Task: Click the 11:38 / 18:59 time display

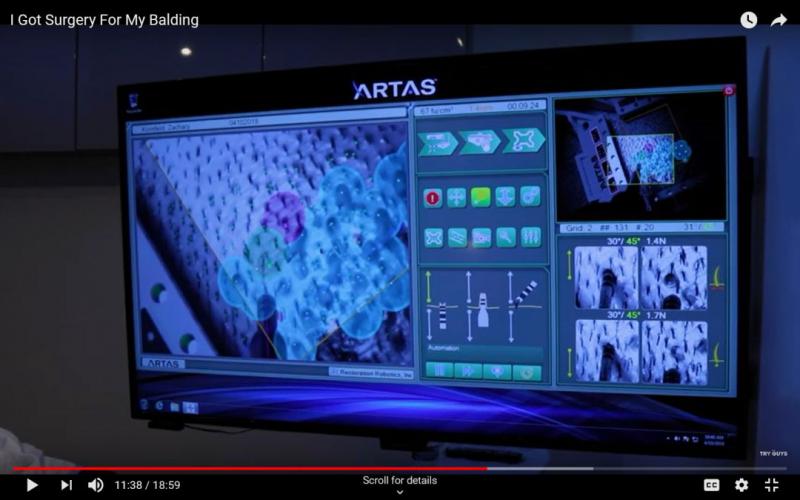Action: [147, 485]
